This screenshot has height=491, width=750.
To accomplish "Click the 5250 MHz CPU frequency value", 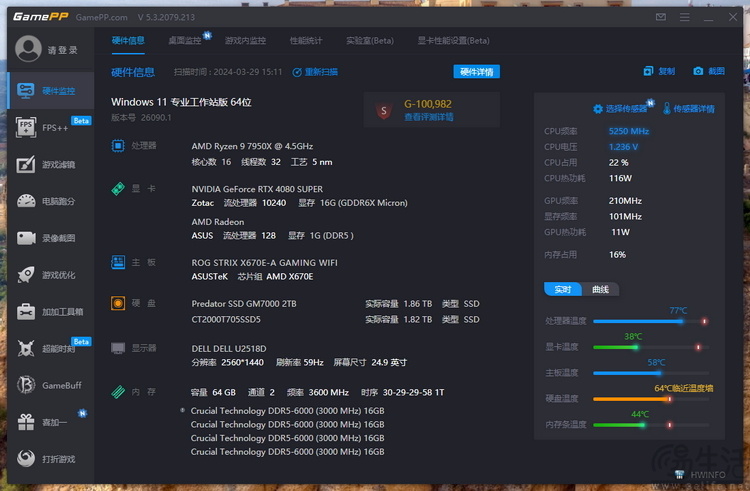I will (629, 131).
